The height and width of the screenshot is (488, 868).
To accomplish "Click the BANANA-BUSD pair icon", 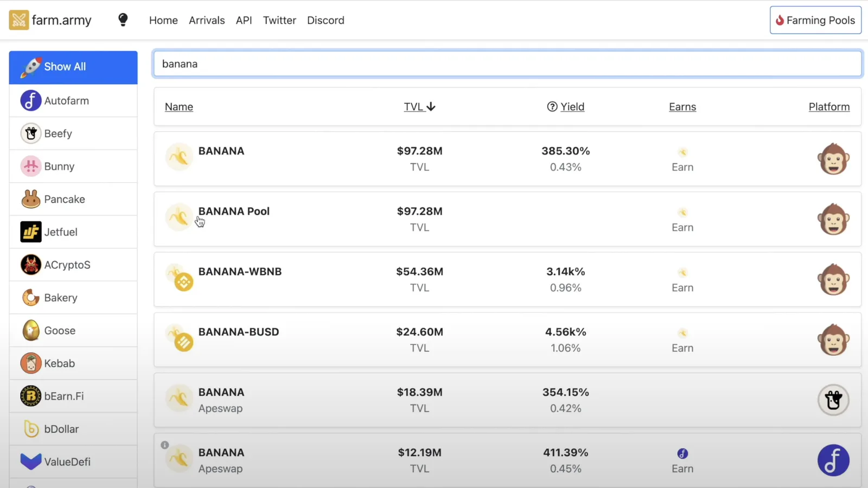I will pyautogui.click(x=180, y=338).
